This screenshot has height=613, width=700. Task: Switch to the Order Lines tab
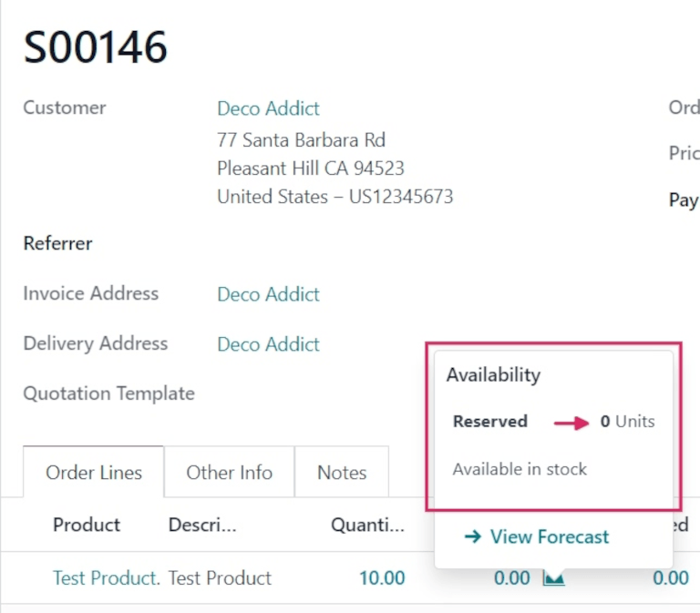tap(94, 473)
